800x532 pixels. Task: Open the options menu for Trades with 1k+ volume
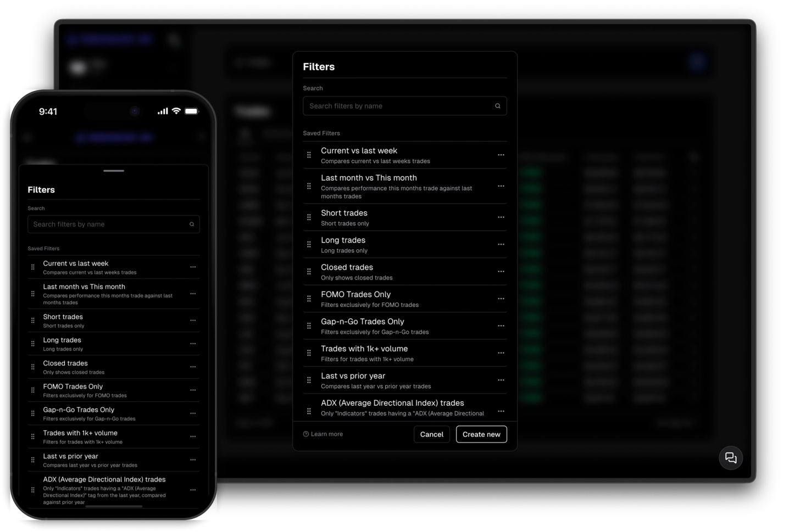[501, 352]
